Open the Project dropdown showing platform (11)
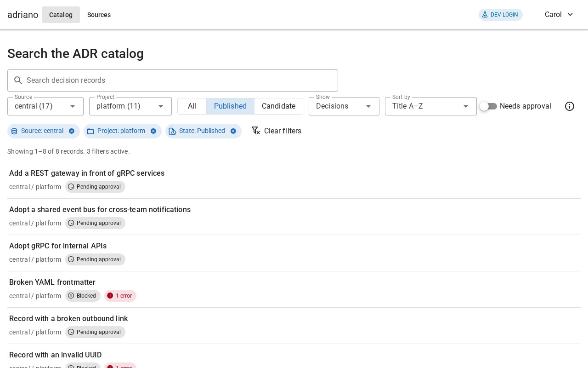This screenshot has height=368, width=588. click(x=130, y=106)
